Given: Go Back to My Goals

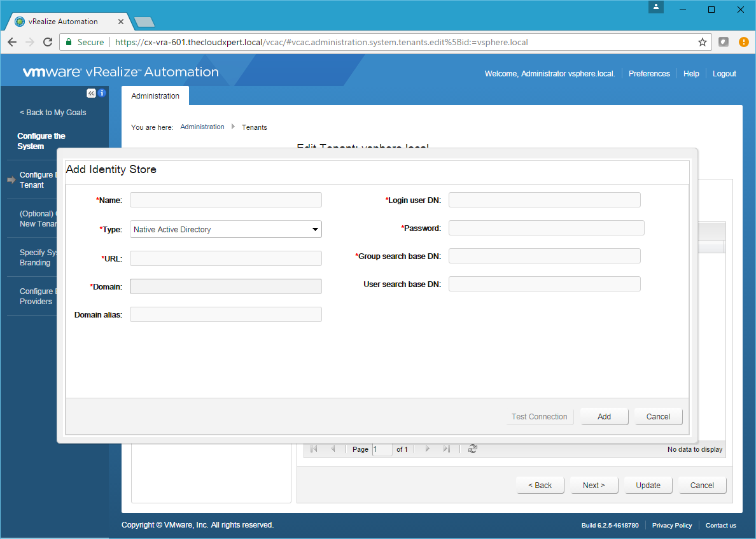Looking at the screenshot, I should click(53, 113).
